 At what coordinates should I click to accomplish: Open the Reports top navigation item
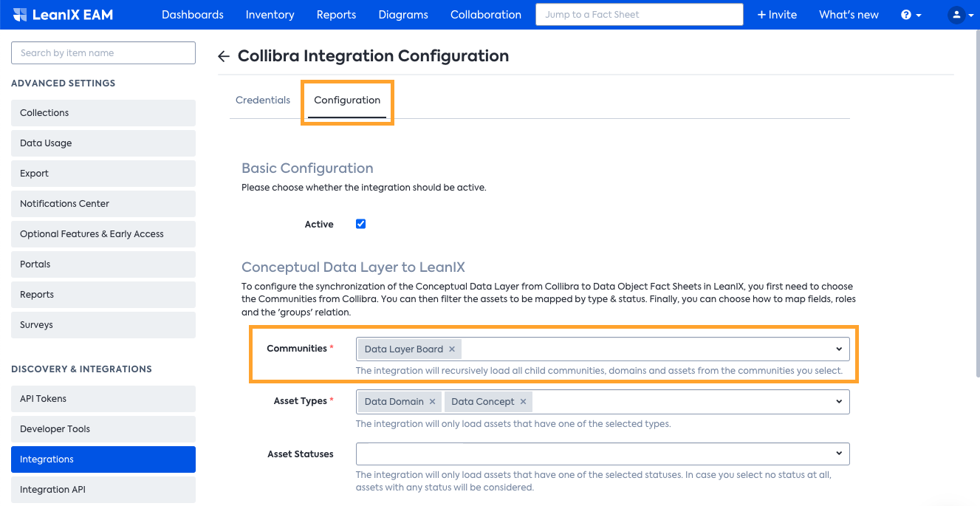pyautogui.click(x=336, y=15)
